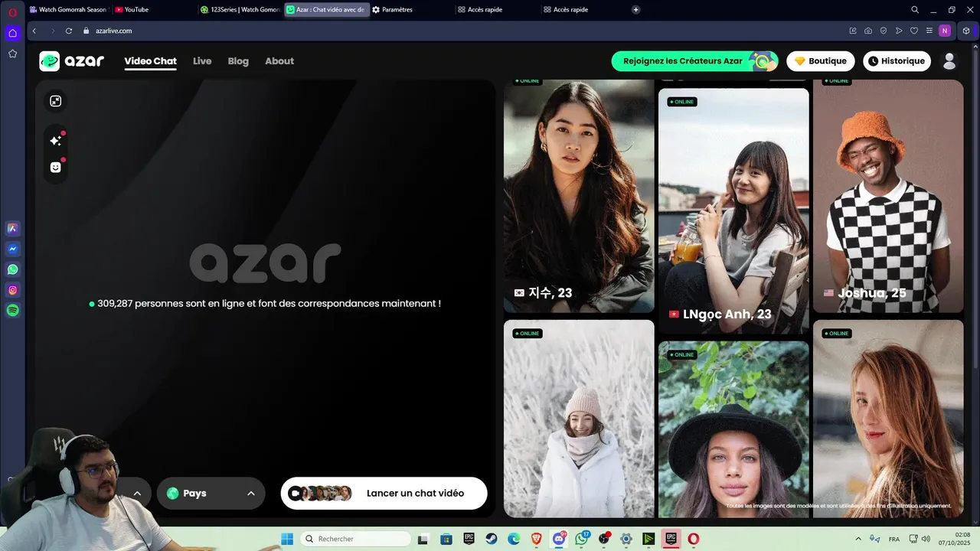Image resolution: width=980 pixels, height=551 pixels.
Task: Open Messenger in Opera sidebar
Action: click(12, 249)
